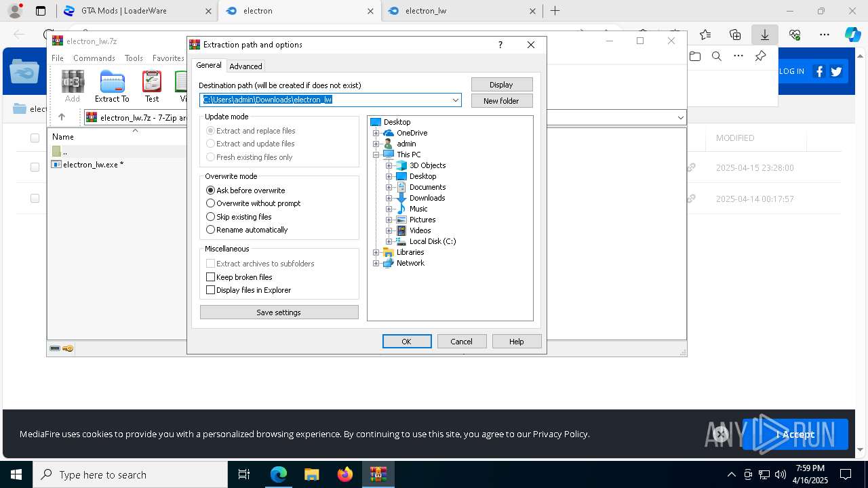Open the WinRAR Tools menu
The image size is (868, 488).
click(x=134, y=58)
